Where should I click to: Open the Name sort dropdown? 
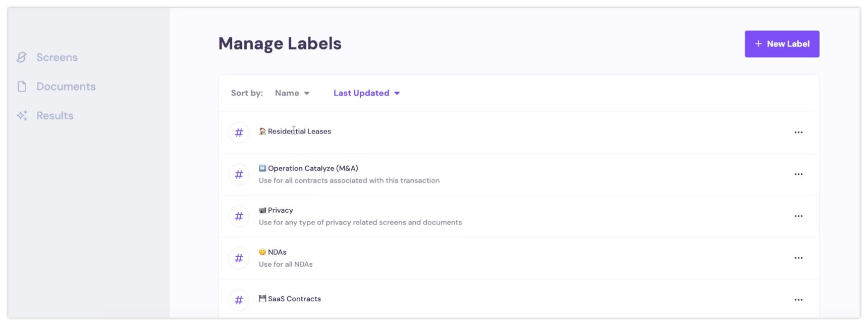[x=292, y=93]
